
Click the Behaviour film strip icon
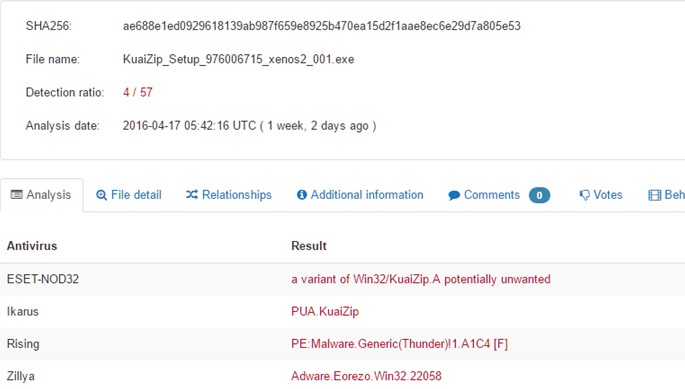(x=654, y=195)
